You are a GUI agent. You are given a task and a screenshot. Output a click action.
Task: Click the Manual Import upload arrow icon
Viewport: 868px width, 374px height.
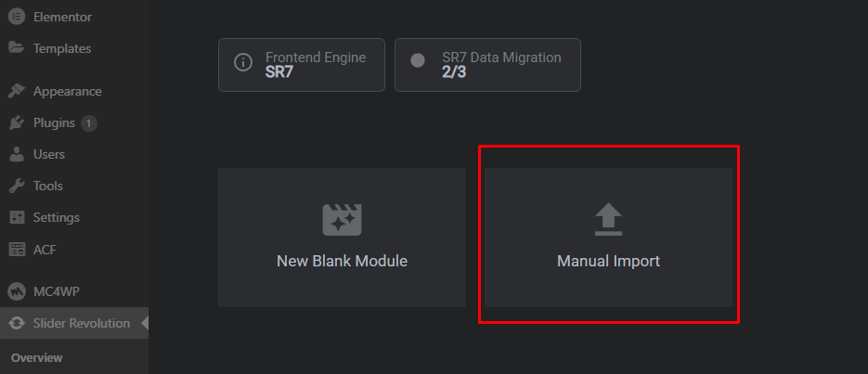click(608, 221)
